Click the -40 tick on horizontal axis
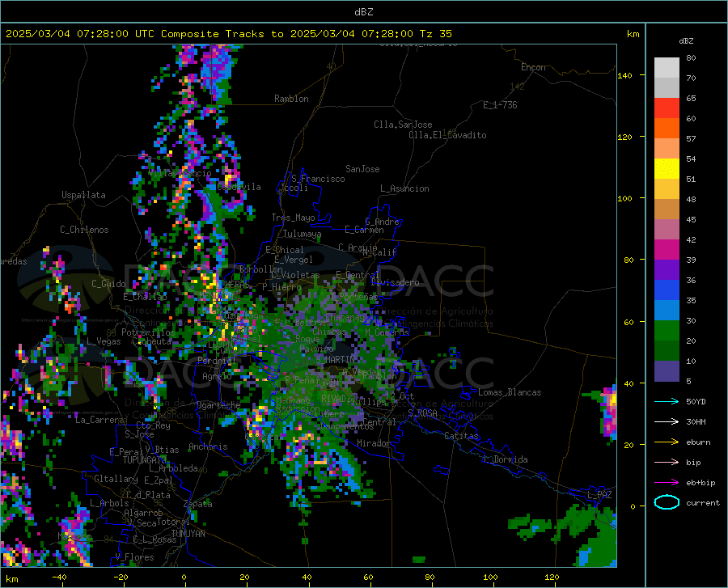Screen dimensions: 728x588 point(59,577)
